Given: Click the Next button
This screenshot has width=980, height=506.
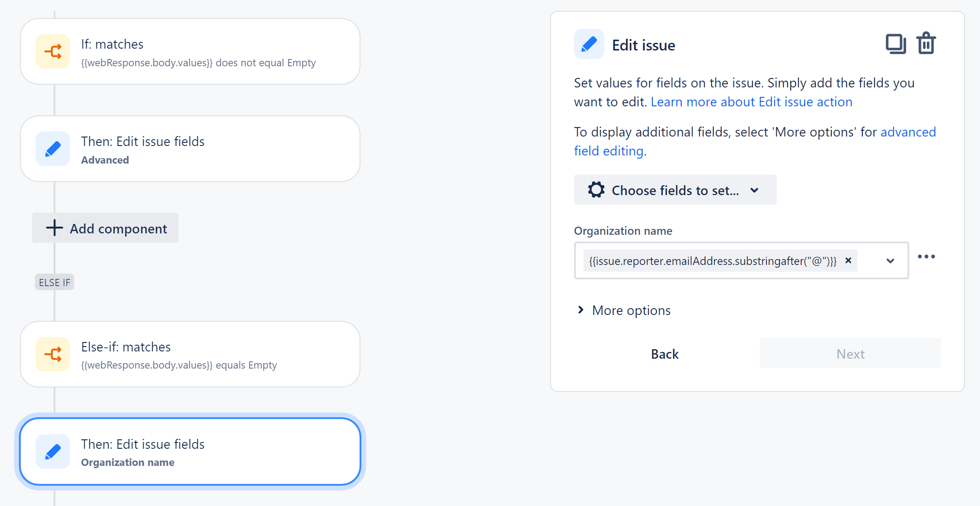Looking at the screenshot, I should pos(850,354).
